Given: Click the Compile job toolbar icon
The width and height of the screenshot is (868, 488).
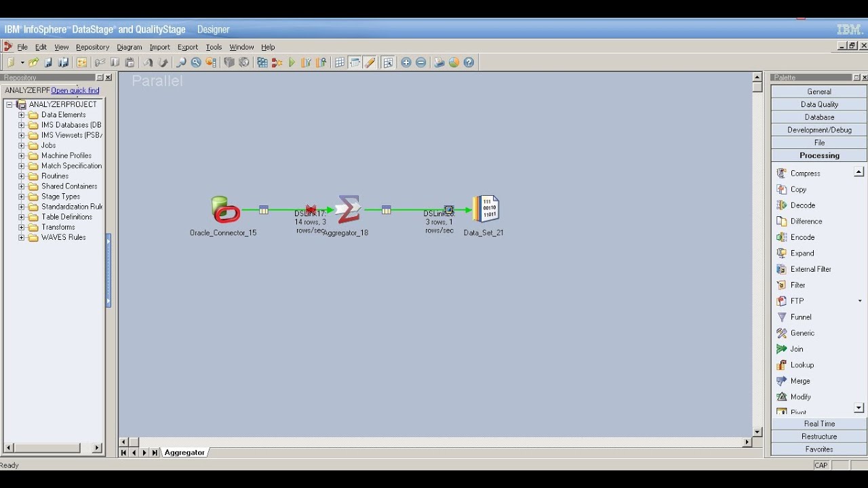Looking at the screenshot, I should 262,62.
